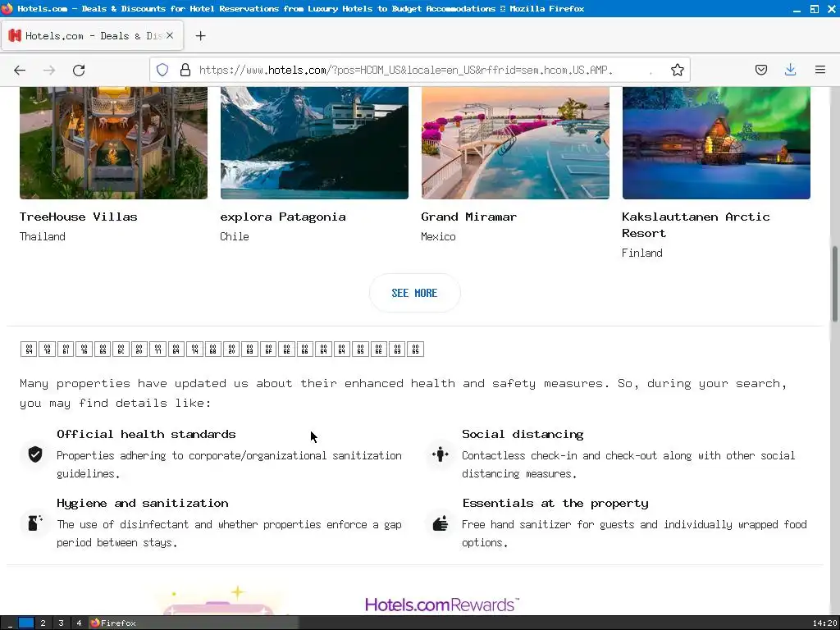Switch to workspace 3 in taskbar

point(61,623)
